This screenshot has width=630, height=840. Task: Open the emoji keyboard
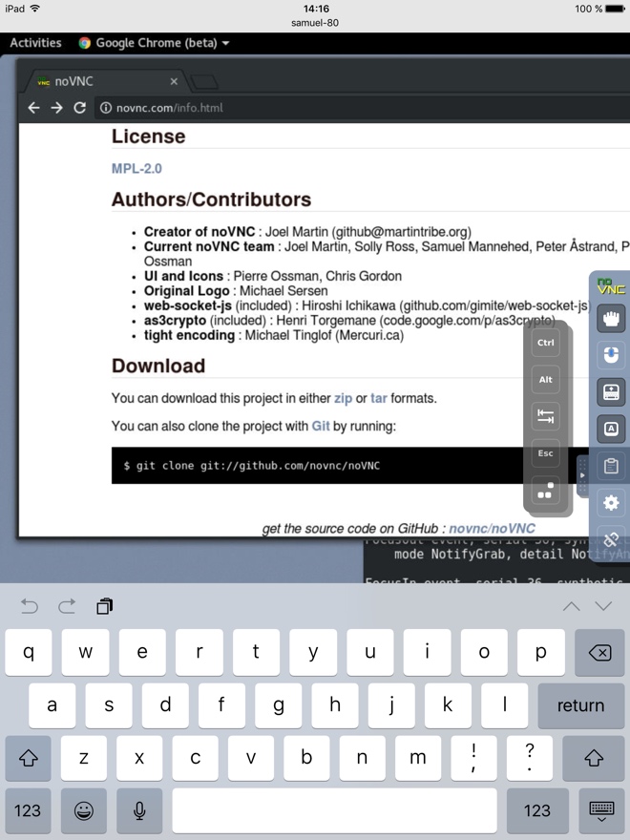click(84, 810)
